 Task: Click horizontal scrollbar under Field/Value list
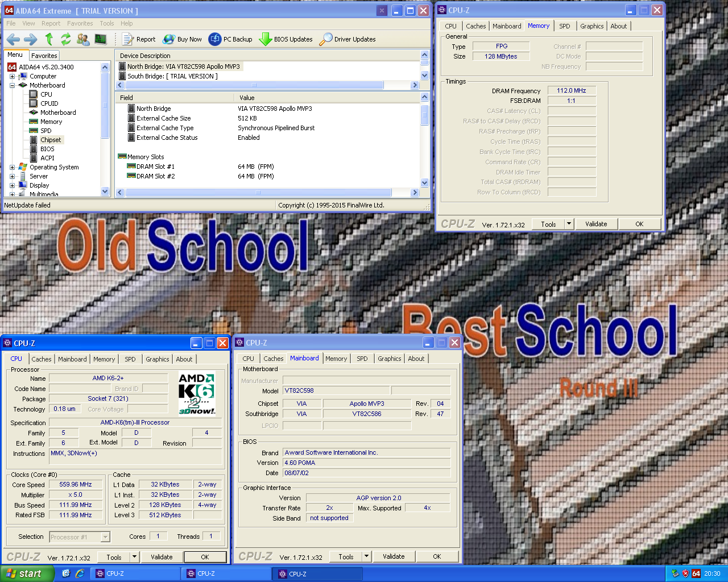(257, 193)
